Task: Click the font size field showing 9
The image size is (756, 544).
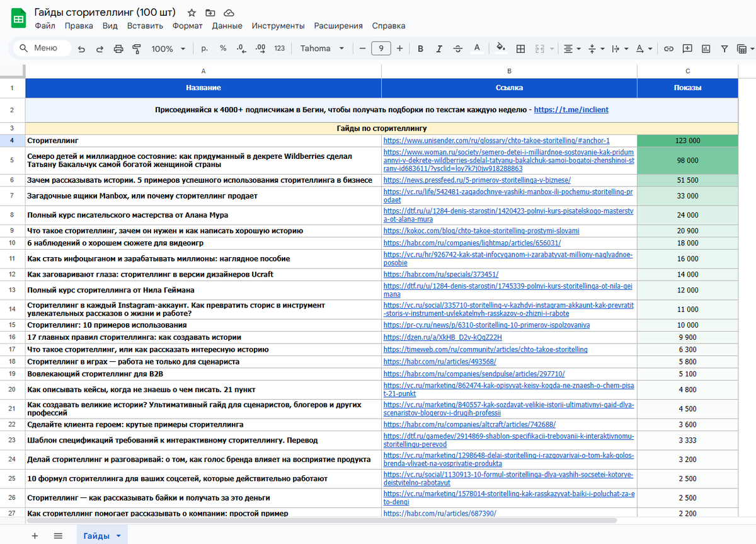Action: click(x=381, y=49)
